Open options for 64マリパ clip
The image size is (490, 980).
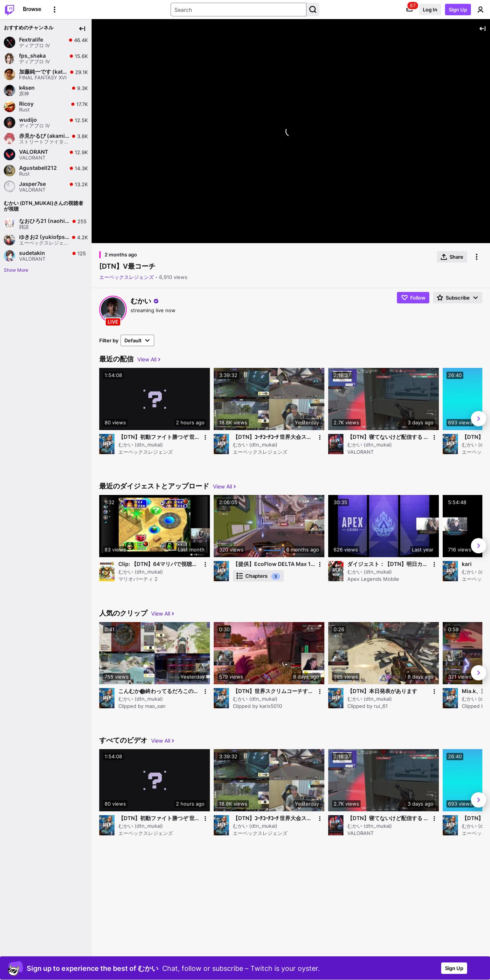tap(205, 564)
